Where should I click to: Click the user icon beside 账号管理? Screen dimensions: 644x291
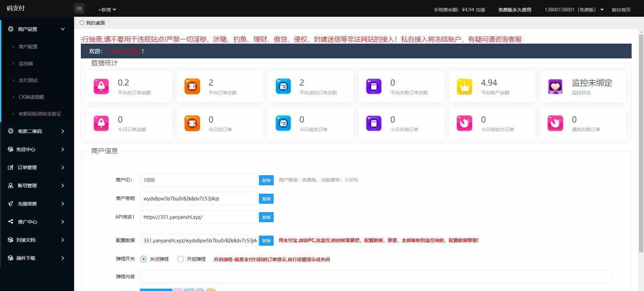pos(11,185)
